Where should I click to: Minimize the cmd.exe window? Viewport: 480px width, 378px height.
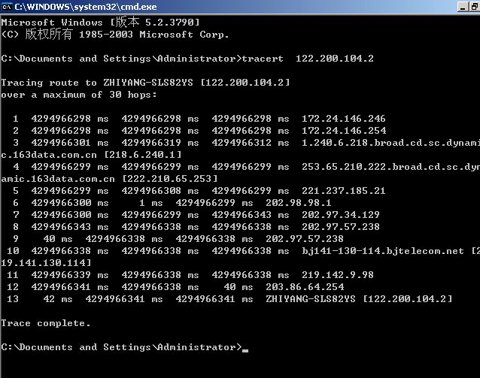(x=462, y=6)
